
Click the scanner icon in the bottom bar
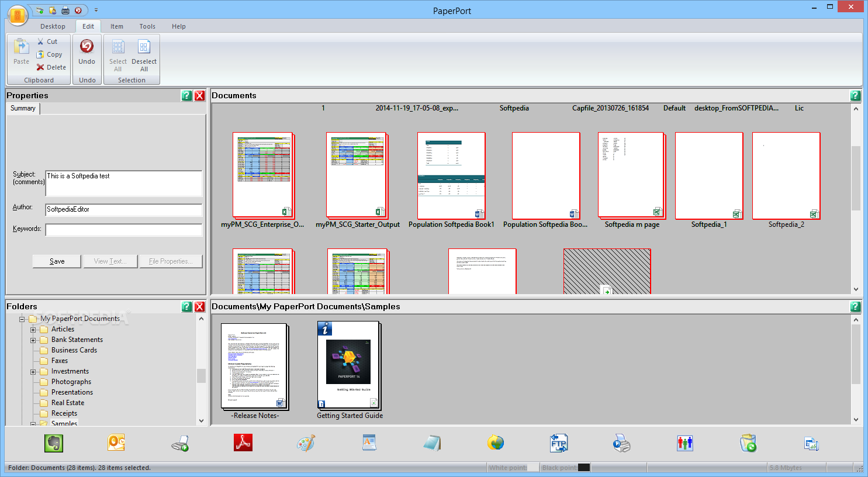click(x=180, y=444)
